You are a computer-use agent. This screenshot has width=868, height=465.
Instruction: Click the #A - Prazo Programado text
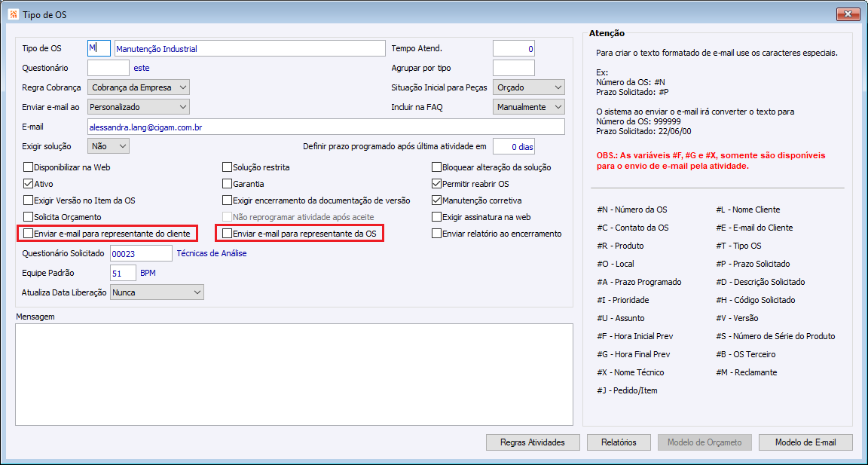pos(639,282)
